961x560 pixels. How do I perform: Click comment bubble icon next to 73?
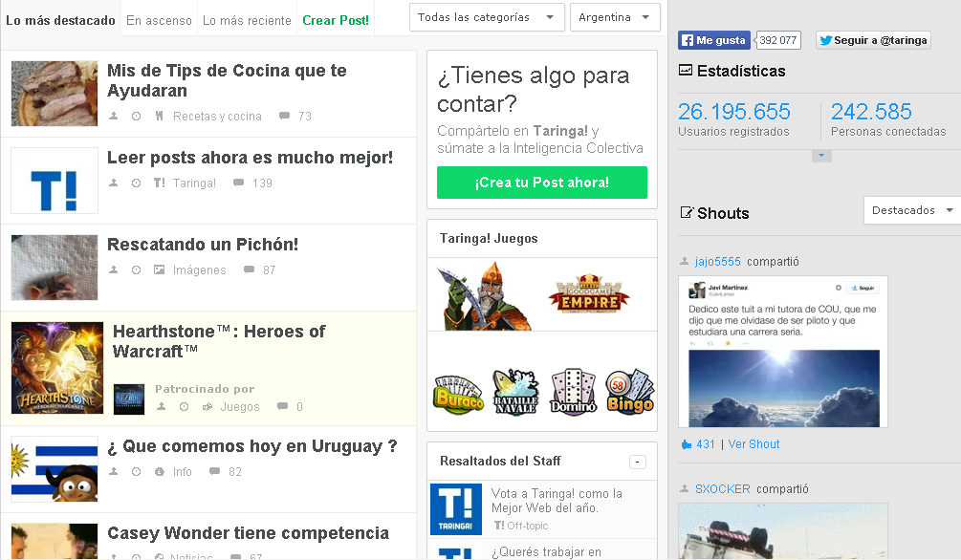coord(284,116)
